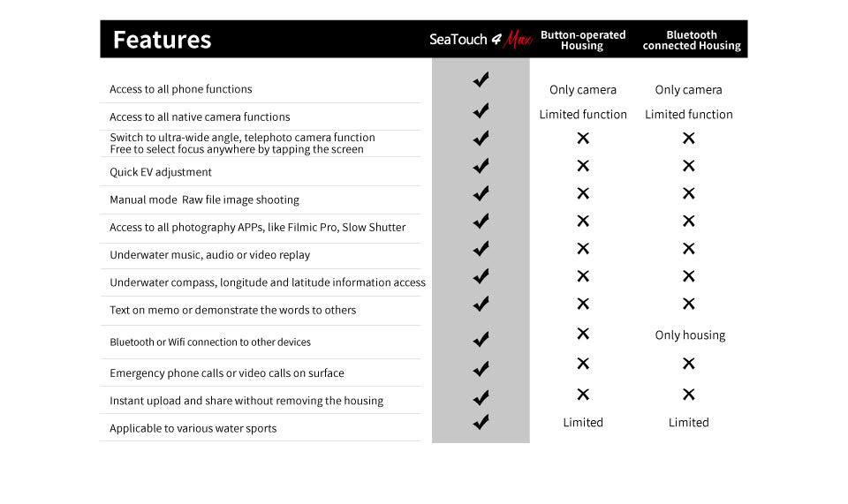Click the Features heading
848x504 pixels.
pos(163,40)
